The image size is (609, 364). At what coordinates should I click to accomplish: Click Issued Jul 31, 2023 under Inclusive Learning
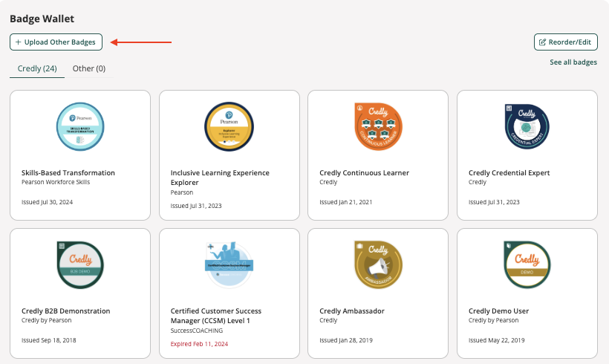[x=196, y=206]
